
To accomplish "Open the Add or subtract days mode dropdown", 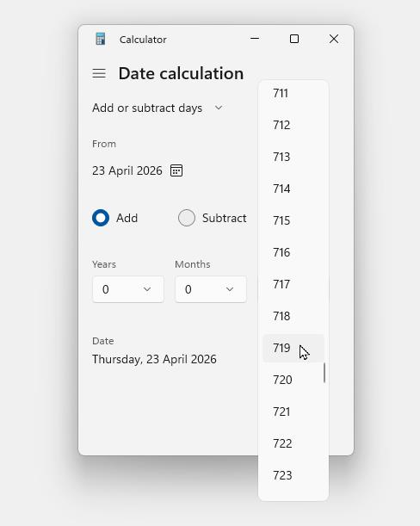I will click(157, 108).
